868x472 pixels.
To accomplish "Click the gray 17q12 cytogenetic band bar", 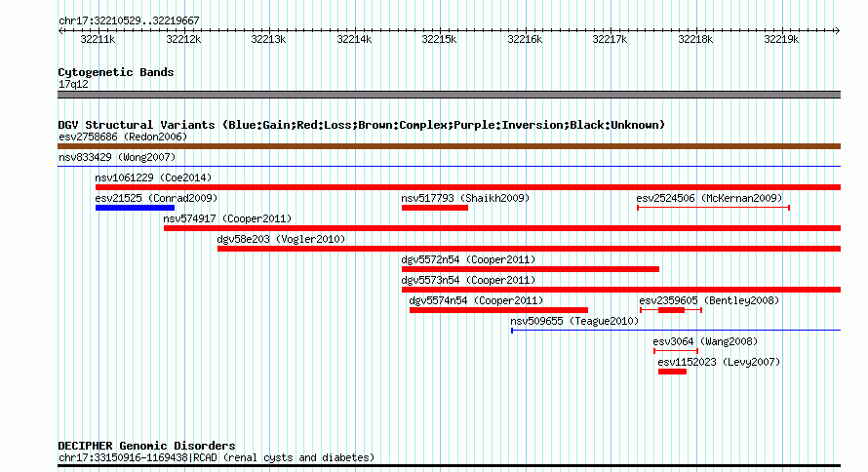I will pyautogui.click(x=449, y=95).
